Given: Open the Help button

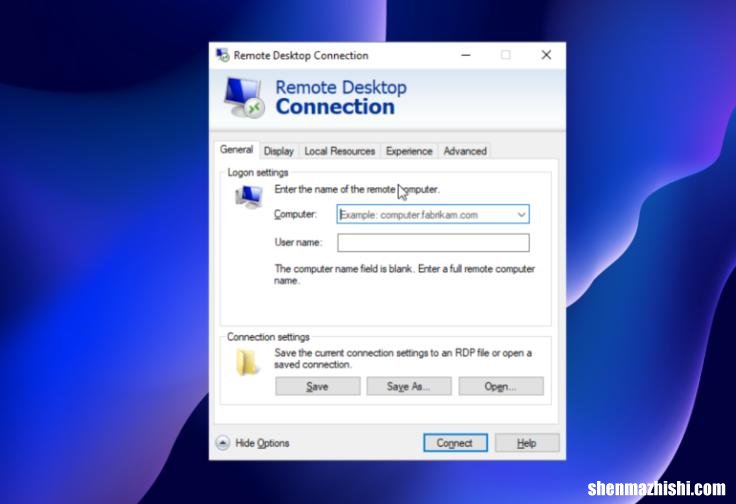Looking at the screenshot, I should point(527,443).
